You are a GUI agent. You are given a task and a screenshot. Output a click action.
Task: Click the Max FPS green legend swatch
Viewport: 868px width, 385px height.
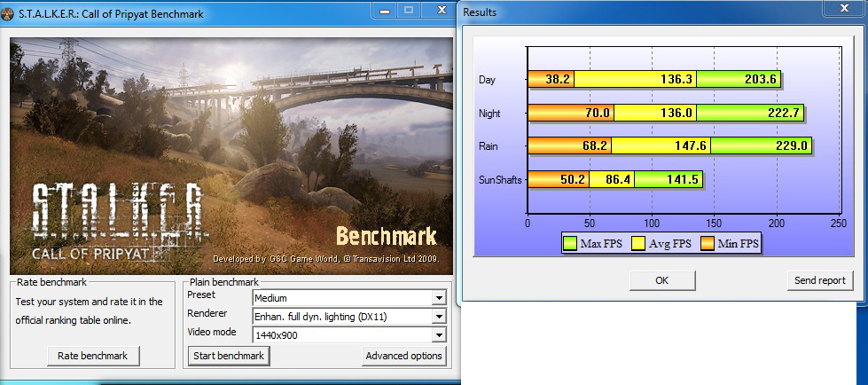[569, 243]
